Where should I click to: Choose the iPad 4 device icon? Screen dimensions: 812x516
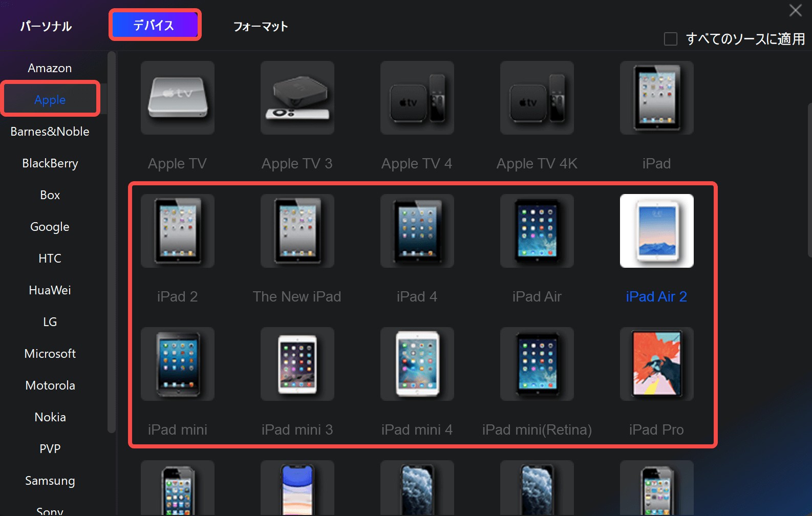(417, 231)
